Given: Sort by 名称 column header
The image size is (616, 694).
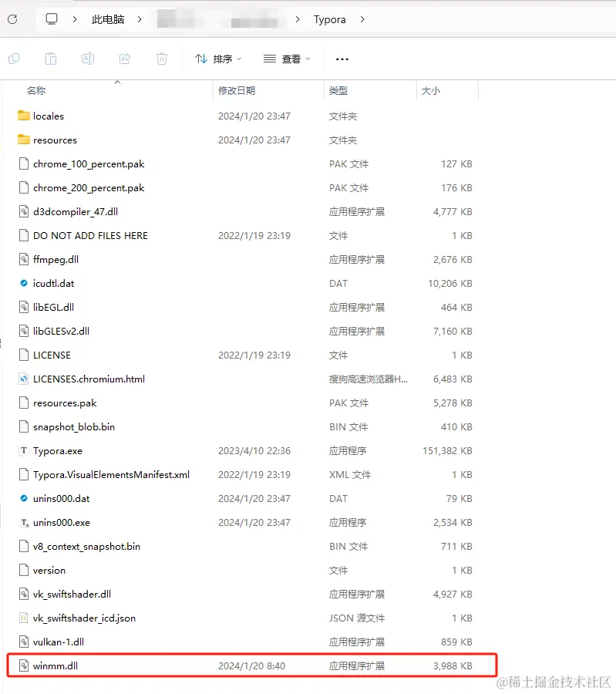Looking at the screenshot, I should coord(36,91).
